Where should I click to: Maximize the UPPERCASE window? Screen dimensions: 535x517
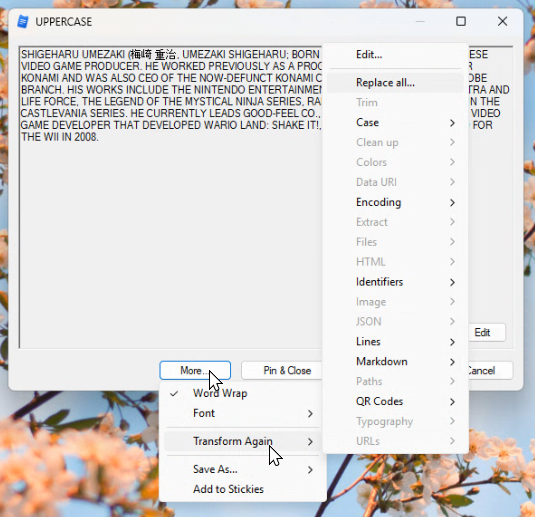point(461,21)
